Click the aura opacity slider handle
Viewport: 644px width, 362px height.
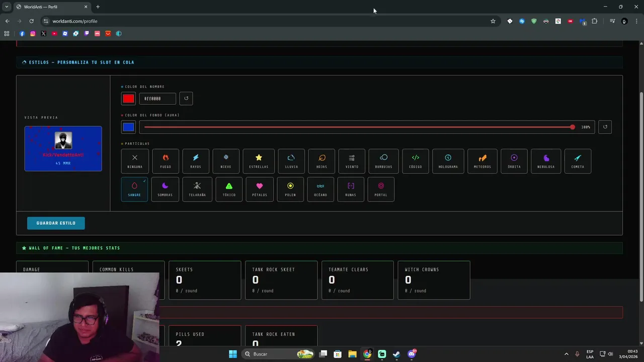click(x=573, y=127)
